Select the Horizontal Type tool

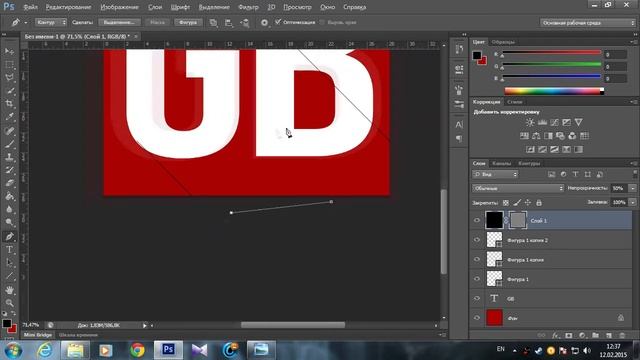tap(9, 249)
